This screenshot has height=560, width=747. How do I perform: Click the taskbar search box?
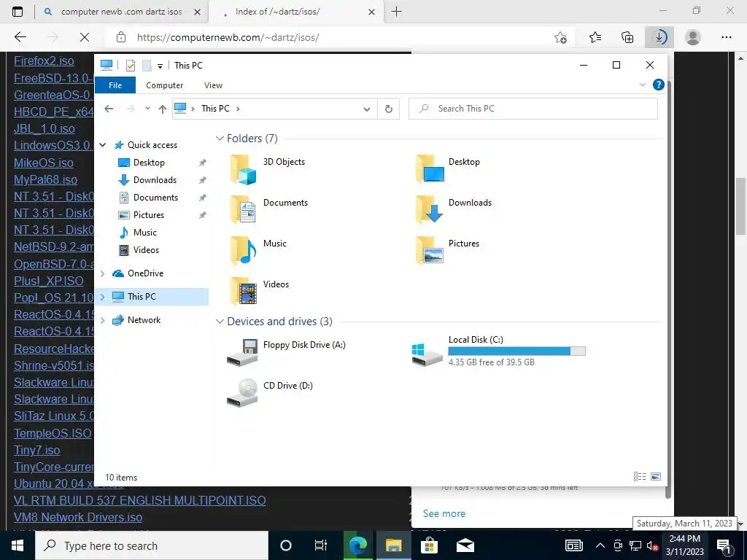coord(152,545)
